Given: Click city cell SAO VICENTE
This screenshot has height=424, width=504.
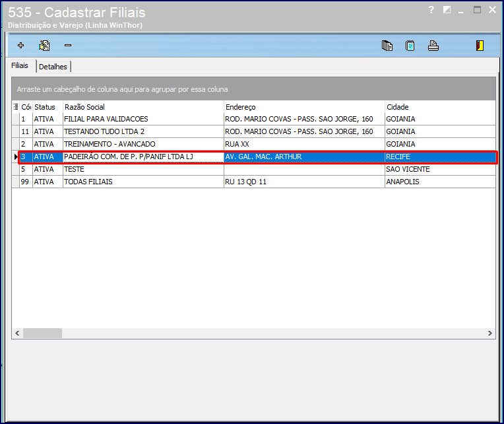Looking at the screenshot, I should [440, 169].
